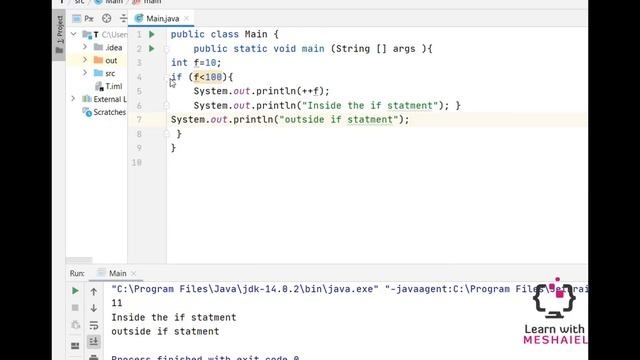Select Scratches and Consoles item
640x360 pixels.
click(x=104, y=112)
